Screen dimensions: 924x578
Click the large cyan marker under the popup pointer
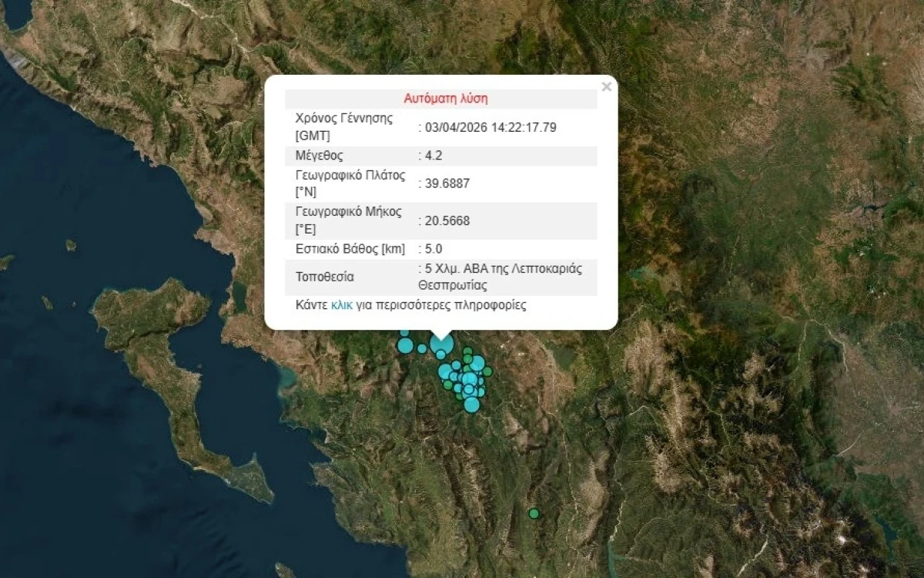(x=442, y=343)
